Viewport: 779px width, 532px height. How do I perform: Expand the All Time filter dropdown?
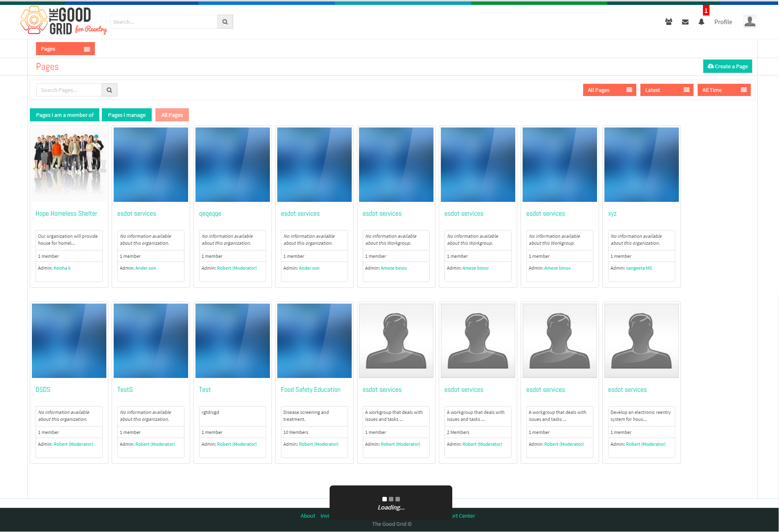pyautogui.click(x=724, y=90)
